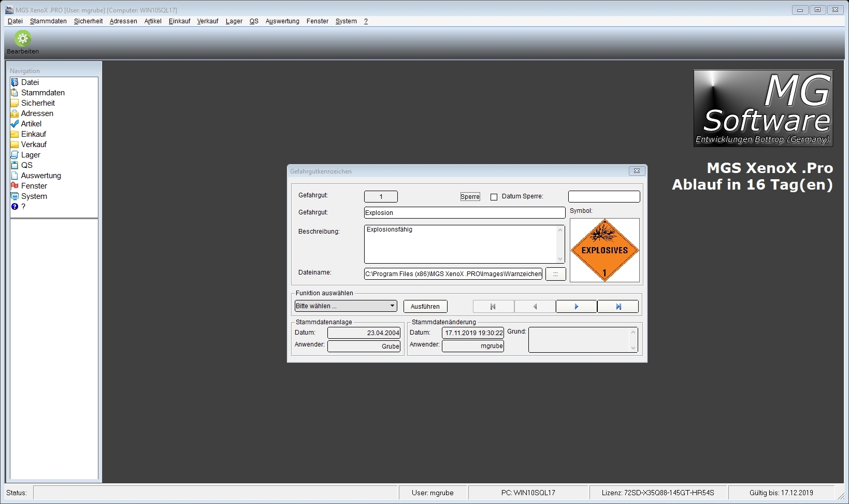Click the Fenster flag icon in Navigation
The height and width of the screenshot is (504, 849).
pos(15,186)
